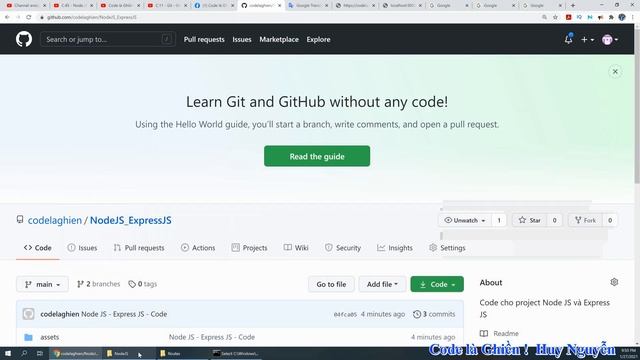Focus the Search or jump to field
Screen dimensions: 640x360
point(108,39)
